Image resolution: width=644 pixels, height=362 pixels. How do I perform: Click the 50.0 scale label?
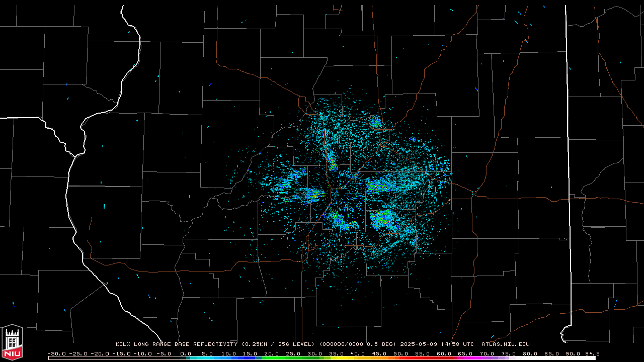400,353
